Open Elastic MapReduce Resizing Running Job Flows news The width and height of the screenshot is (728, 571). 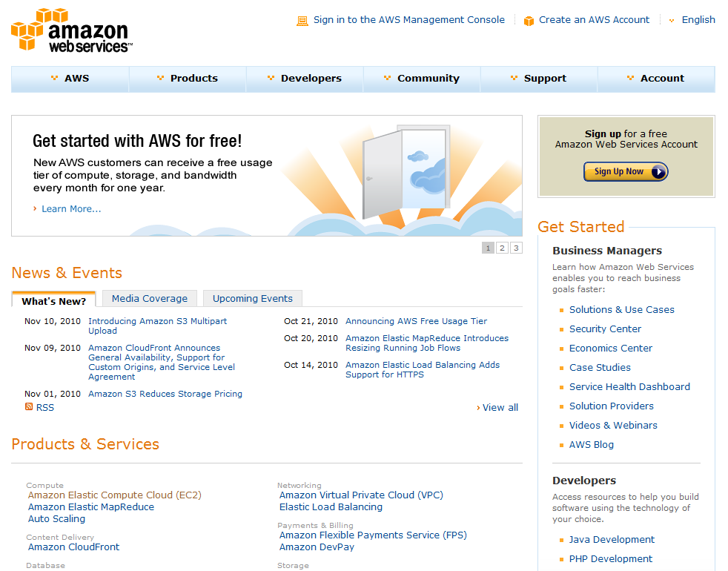[x=427, y=343]
